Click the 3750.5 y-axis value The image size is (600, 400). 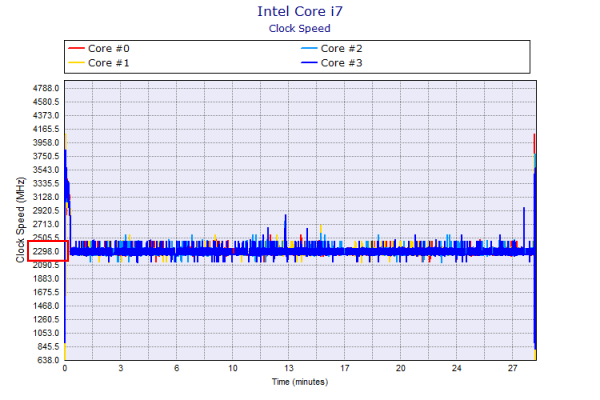point(46,156)
